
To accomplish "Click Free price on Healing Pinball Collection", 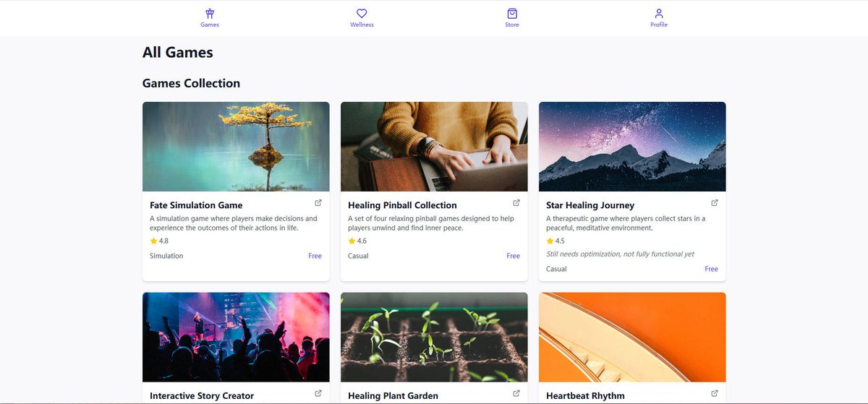I will 514,256.
